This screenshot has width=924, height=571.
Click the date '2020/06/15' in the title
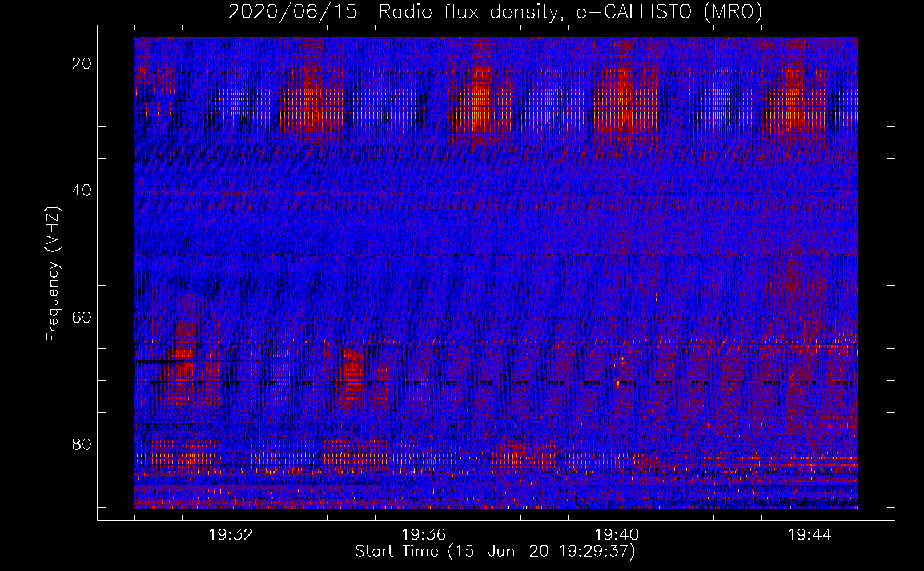pos(293,11)
